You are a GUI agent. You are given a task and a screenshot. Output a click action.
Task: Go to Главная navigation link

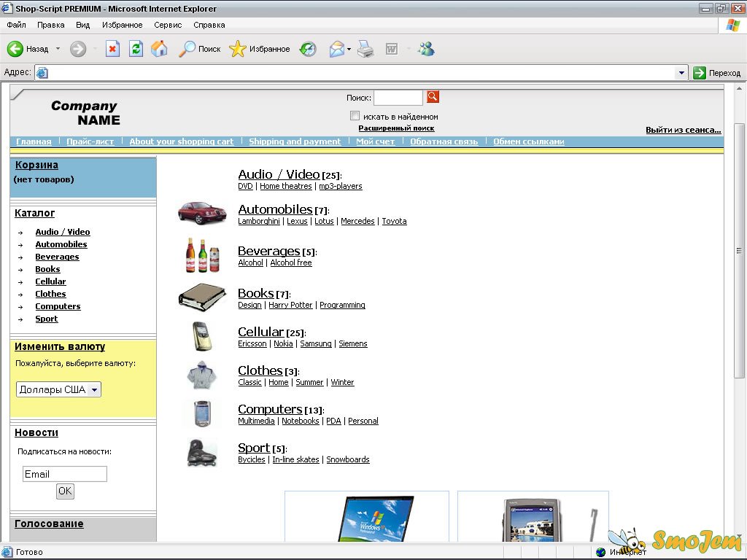click(34, 141)
